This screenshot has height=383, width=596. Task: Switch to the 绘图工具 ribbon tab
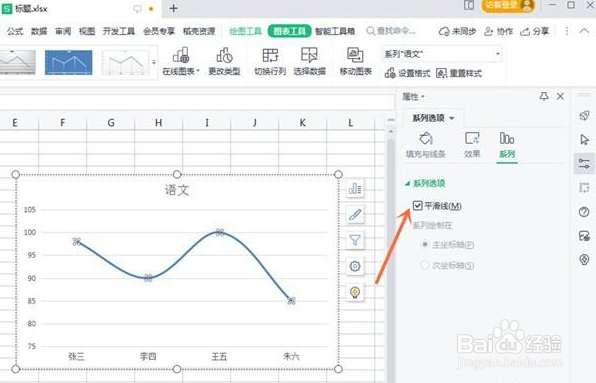[x=246, y=31]
